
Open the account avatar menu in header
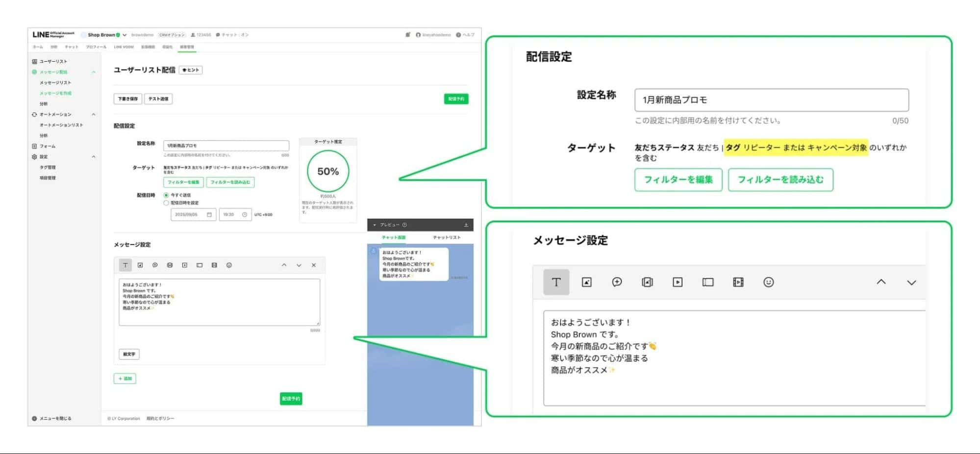tap(418, 35)
